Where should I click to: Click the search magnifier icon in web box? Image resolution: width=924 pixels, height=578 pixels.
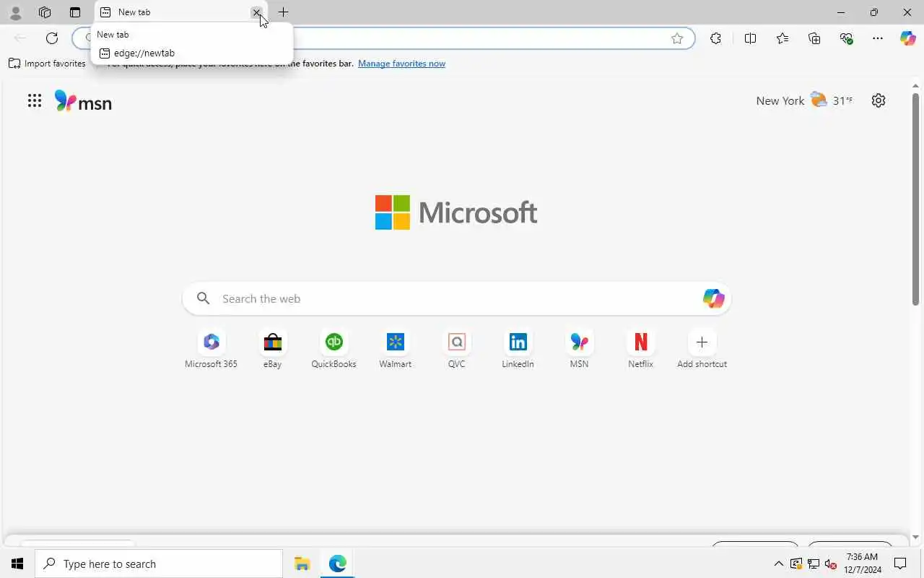click(204, 298)
